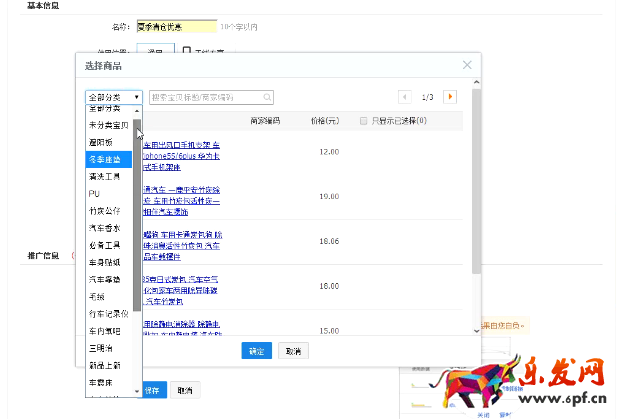Click the dropdown list's scroll-up arrow
The height and width of the screenshot is (419, 617).
coord(137,110)
